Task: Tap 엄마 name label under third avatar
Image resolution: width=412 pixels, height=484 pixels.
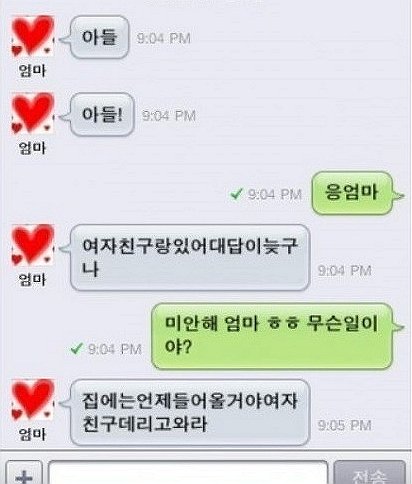Action: click(32, 280)
